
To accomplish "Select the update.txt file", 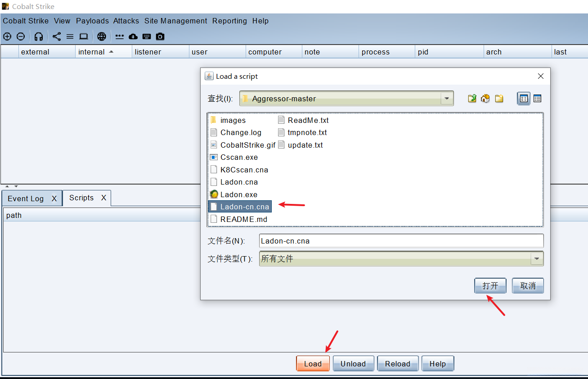I will tap(301, 145).
